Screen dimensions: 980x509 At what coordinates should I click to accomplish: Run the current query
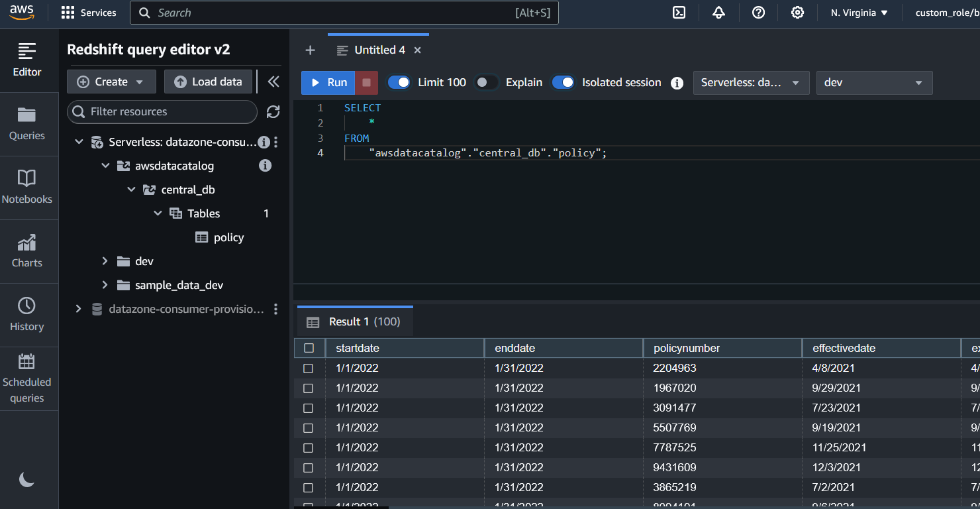point(328,82)
